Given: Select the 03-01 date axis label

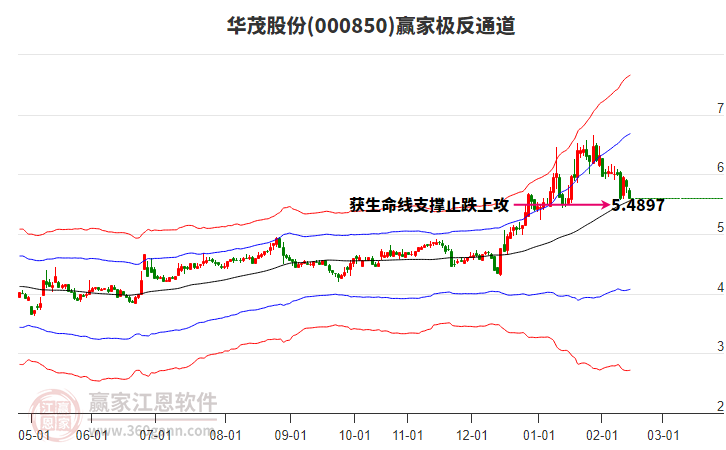Looking at the screenshot, I should [663, 436].
